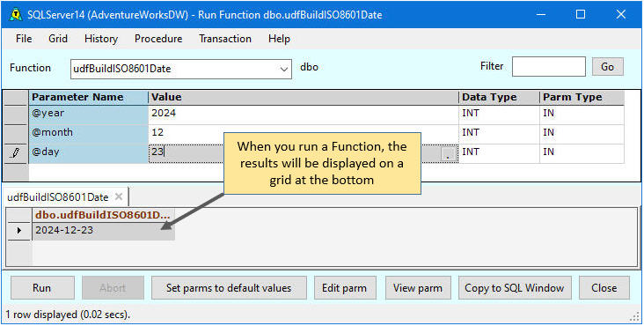This screenshot has width=644, height=326.
Task: Click the Run button
Action: coord(42,288)
